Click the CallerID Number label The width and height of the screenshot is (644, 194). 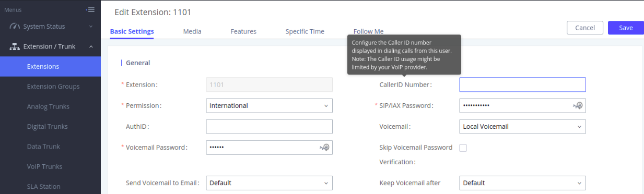(x=405, y=84)
